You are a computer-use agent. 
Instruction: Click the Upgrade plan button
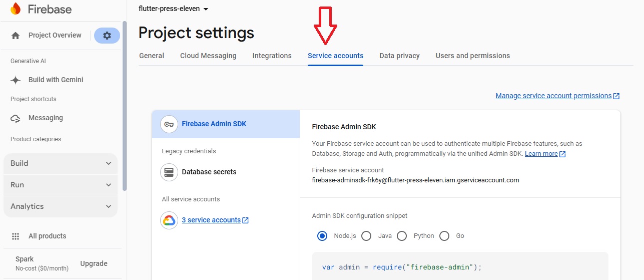tap(94, 263)
